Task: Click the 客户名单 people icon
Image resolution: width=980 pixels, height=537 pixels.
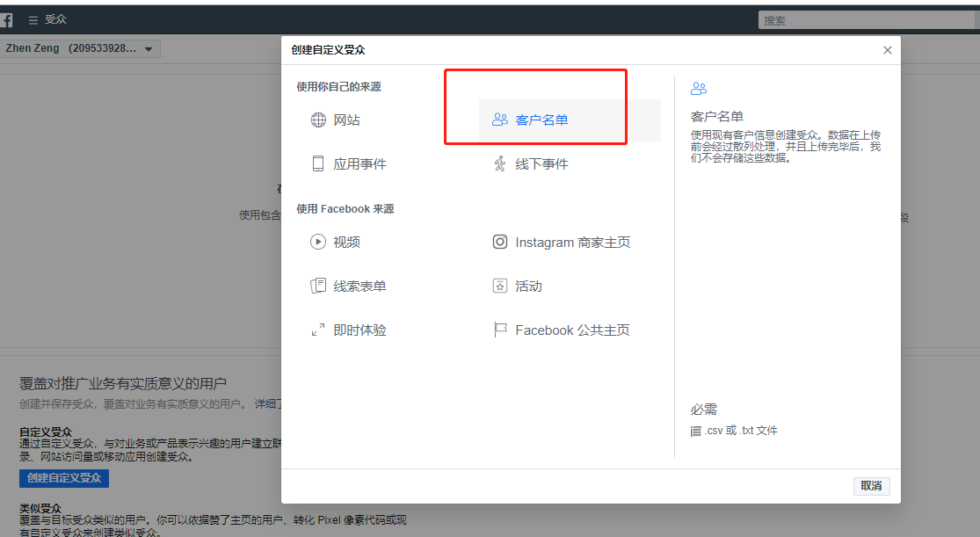Action: (500, 120)
